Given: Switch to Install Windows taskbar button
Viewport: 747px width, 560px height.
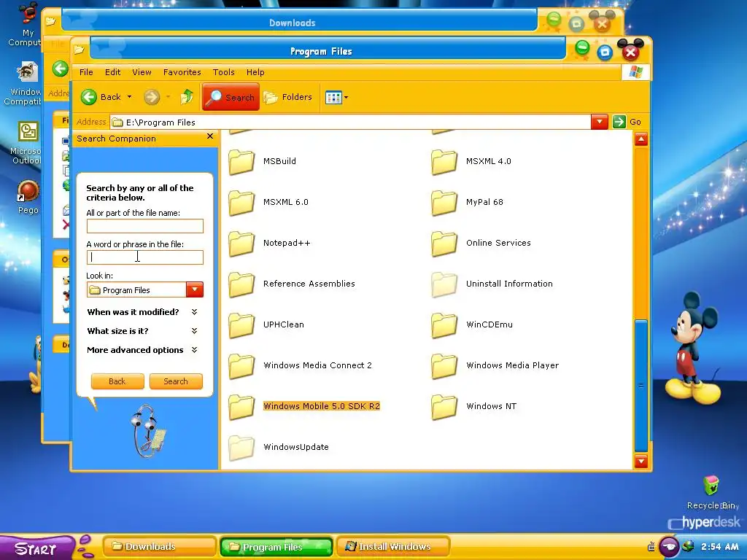Looking at the screenshot, I should [x=393, y=547].
